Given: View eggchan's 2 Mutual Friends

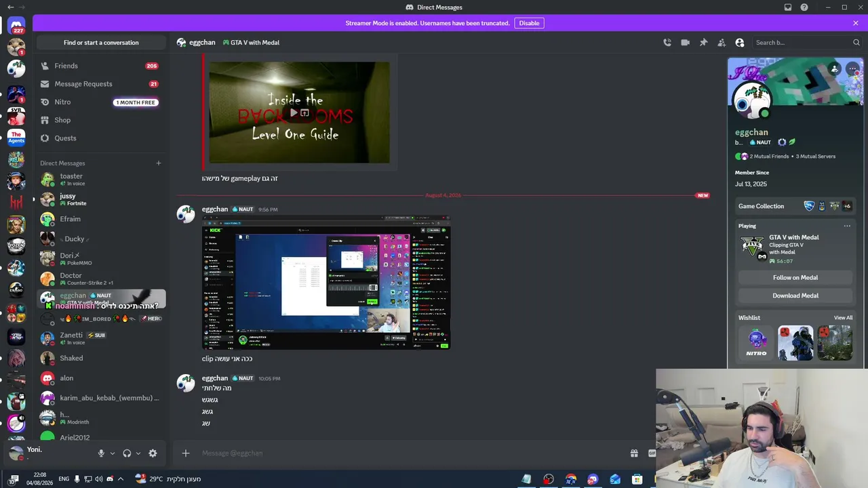Looking at the screenshot, I should tap(762, 157).
